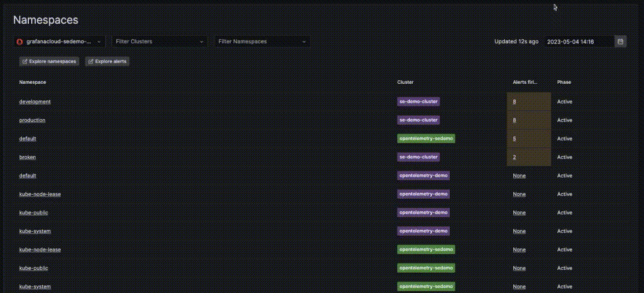644x293 pixels.
Task: Click opentelemetry-demo badge in kube-system row
Action: tap(423, 231)
